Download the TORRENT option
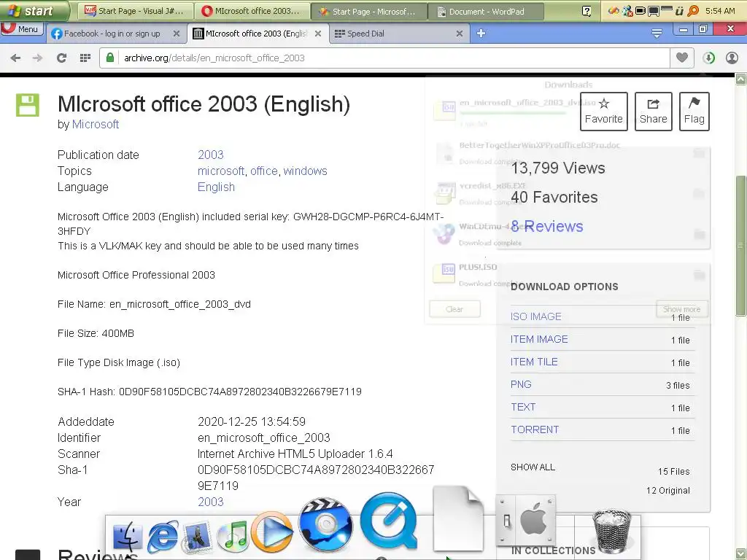Image resolution: width=747 pixels, height=560 pixels. coord(535,429)
